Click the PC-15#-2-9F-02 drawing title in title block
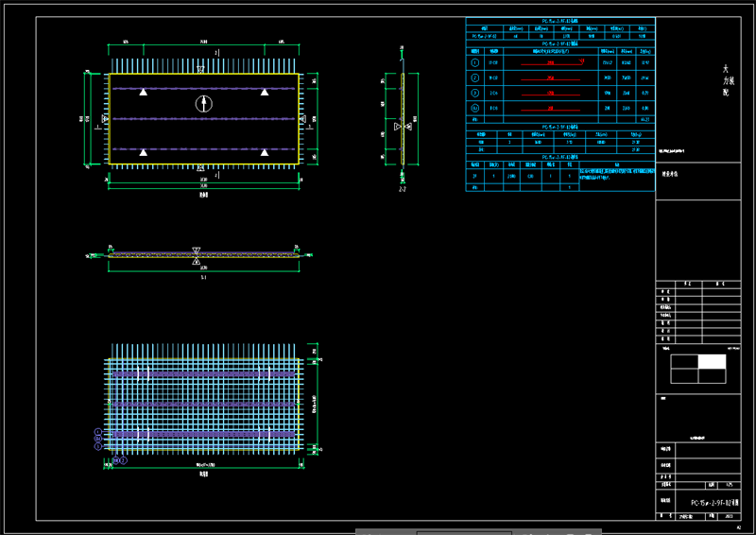Screen dimensions: 756x535 pyautogui.click(x=715, y=503)
